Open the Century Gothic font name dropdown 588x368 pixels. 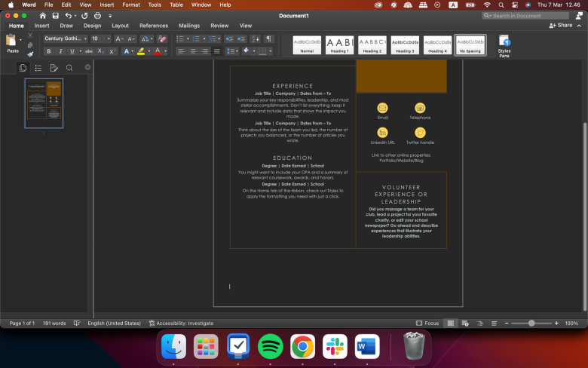point(84,38)
